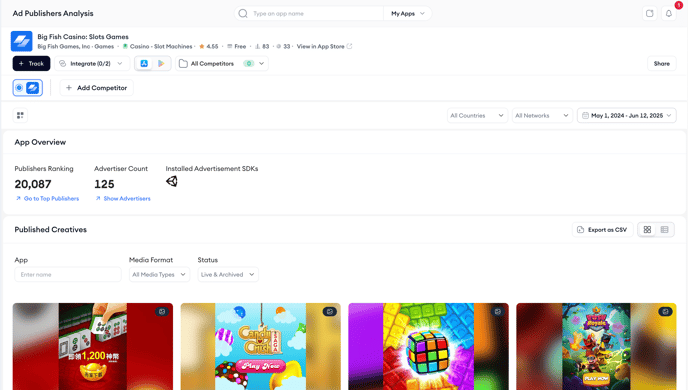
Task: Open the Rush Royale creative thumbnail
Action: click(x=596, y=347)
